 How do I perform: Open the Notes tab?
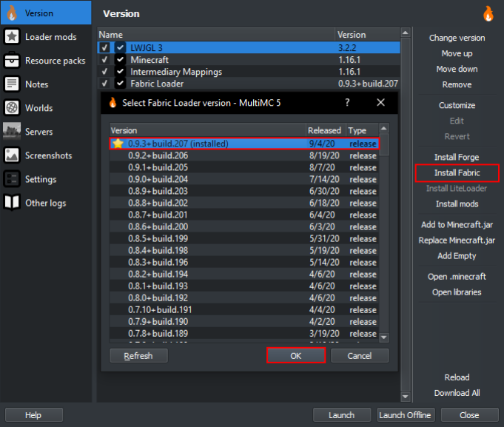point(46,84)
